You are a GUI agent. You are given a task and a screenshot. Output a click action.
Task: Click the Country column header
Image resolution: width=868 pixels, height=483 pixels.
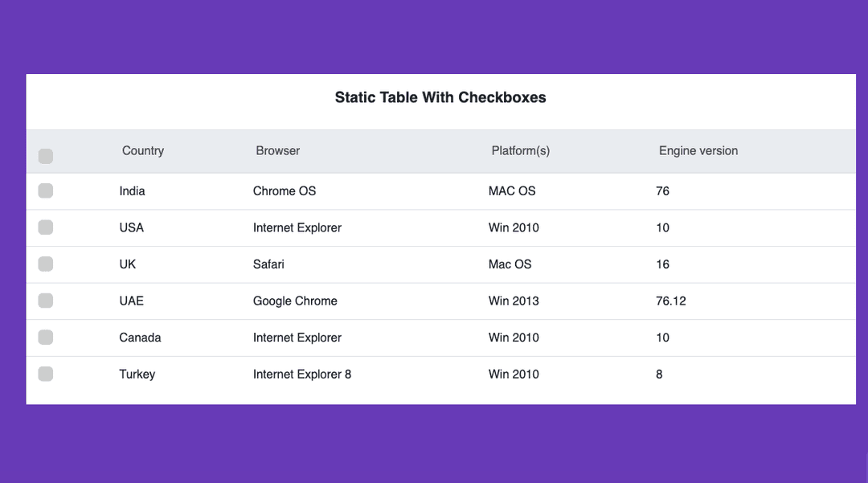point(142,150)
